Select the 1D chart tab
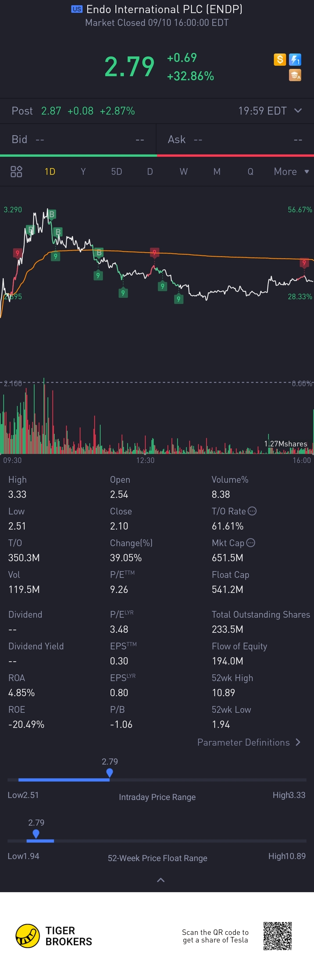Viewport: 314px width, 980px height. (x=50, y=172)
